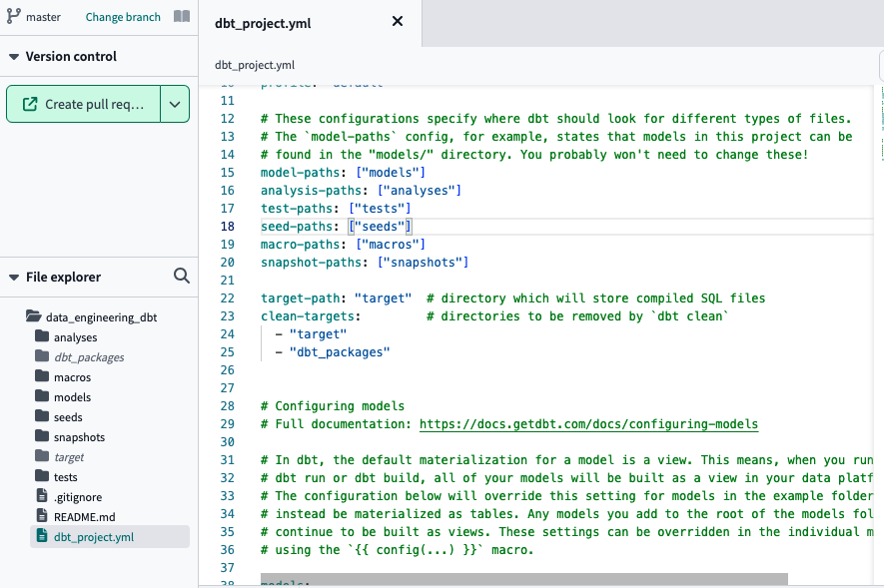Click the dbt_packages folder icon
Screen dimensions: 884x588
(42, 356)
